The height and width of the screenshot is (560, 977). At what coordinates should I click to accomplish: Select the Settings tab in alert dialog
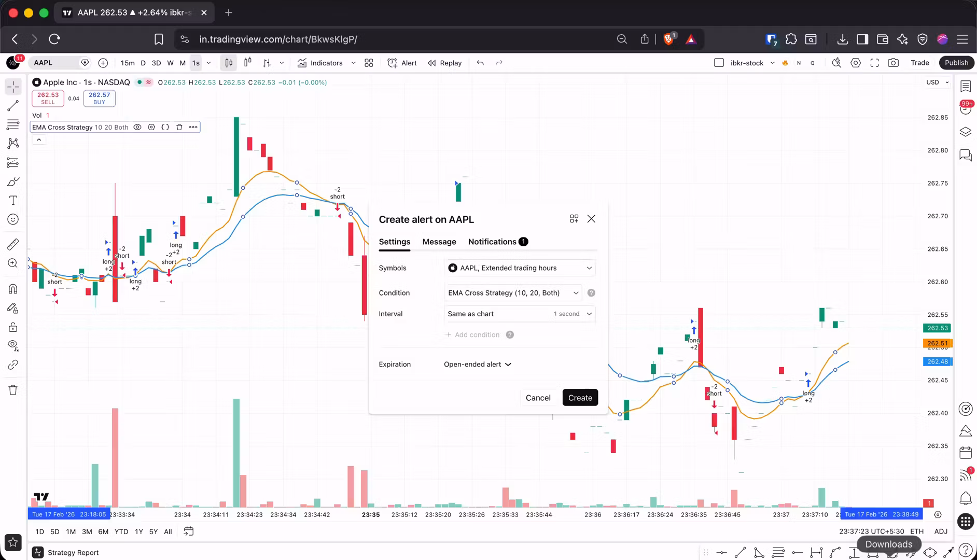point(395,242)
